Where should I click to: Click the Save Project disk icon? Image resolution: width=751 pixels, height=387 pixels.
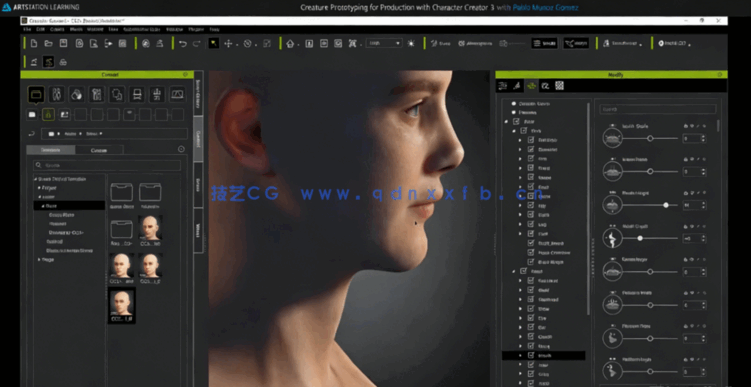point(63,44)
